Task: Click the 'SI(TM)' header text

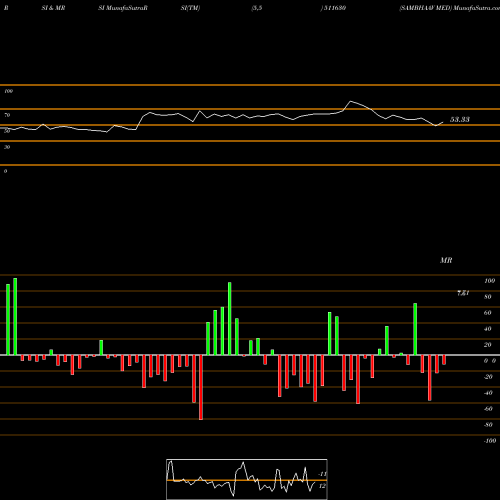Action: [x=190, y=8]
